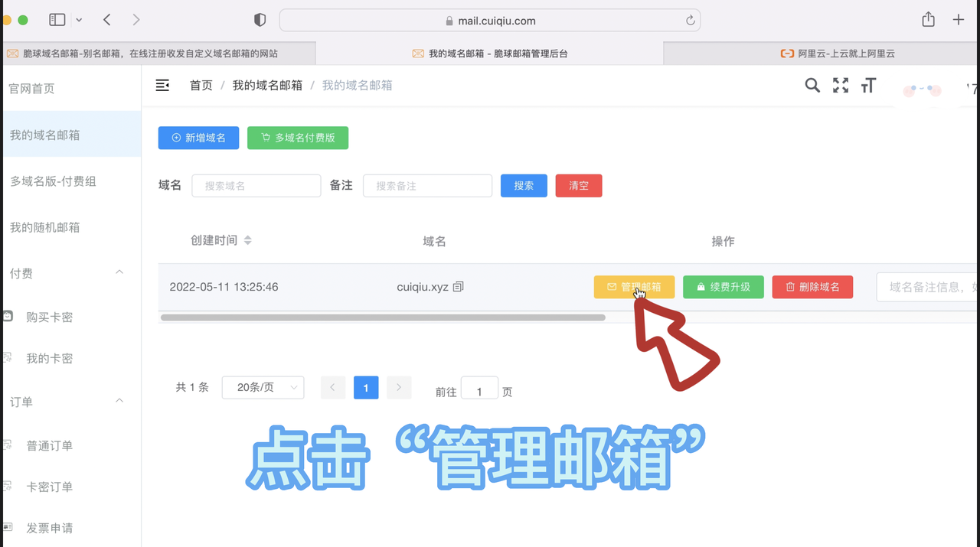Click the next page arrow
This screenshot has height=547, width=980.
click(x=399, y=388)
